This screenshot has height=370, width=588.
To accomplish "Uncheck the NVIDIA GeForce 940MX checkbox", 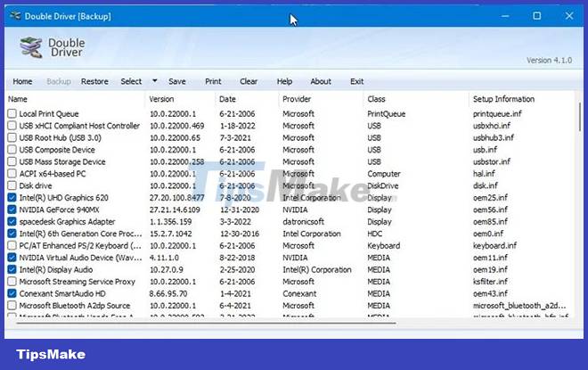I will click(12, 210).
